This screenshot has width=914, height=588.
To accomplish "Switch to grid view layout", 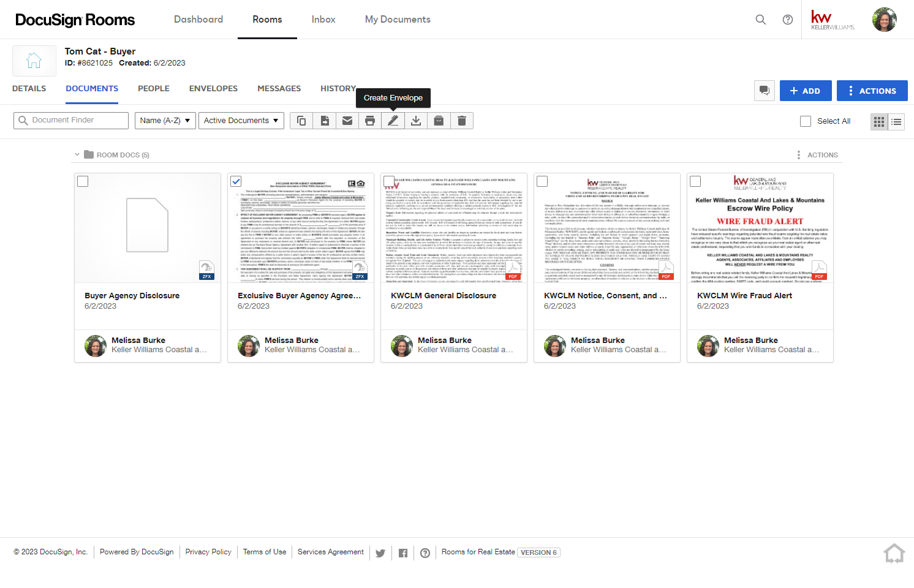I will tap(879, 121).
